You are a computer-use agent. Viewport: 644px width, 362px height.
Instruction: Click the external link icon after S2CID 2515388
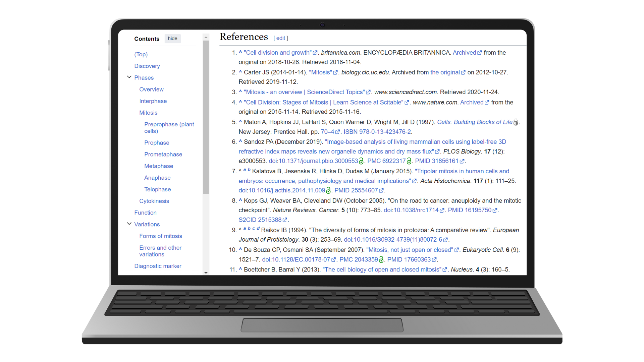(x=285, y=220)
